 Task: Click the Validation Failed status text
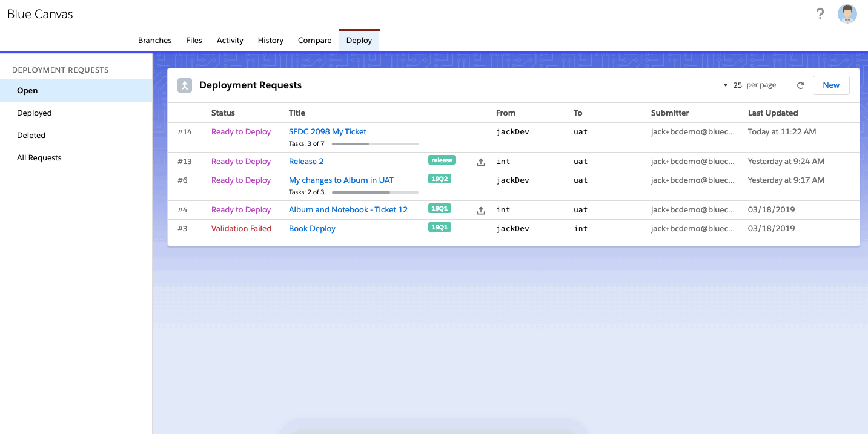click(x=241, y=229)
